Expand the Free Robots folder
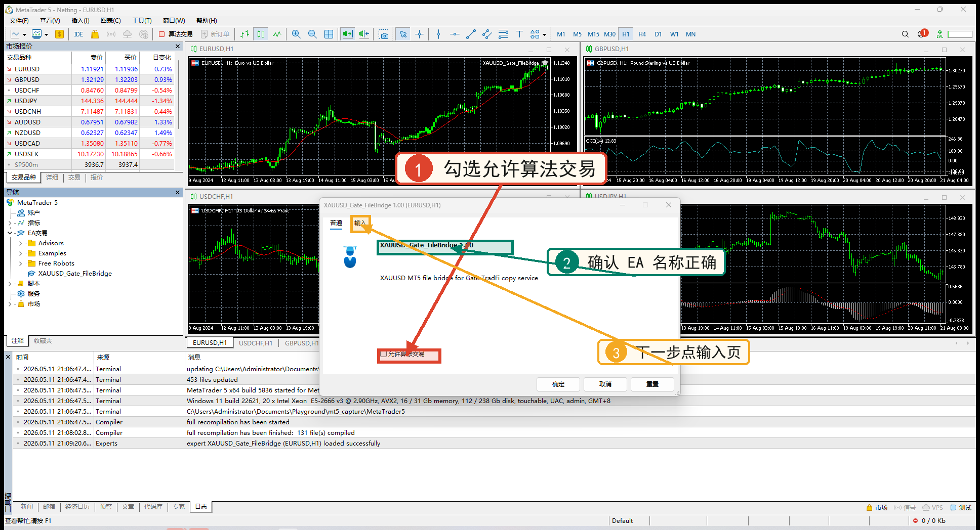This screenshot has width=980, height=530. 20,263
